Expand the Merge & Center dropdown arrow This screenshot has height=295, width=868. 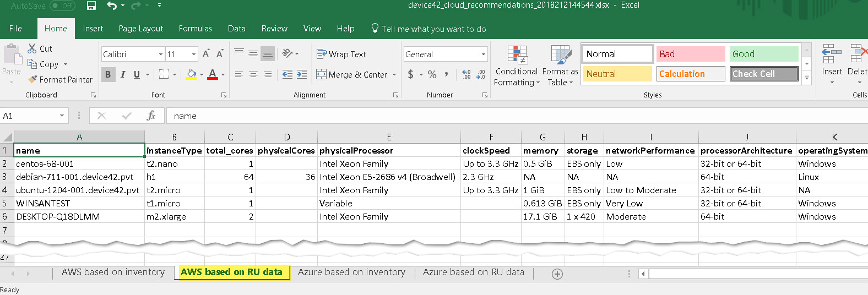coord(394,74)
